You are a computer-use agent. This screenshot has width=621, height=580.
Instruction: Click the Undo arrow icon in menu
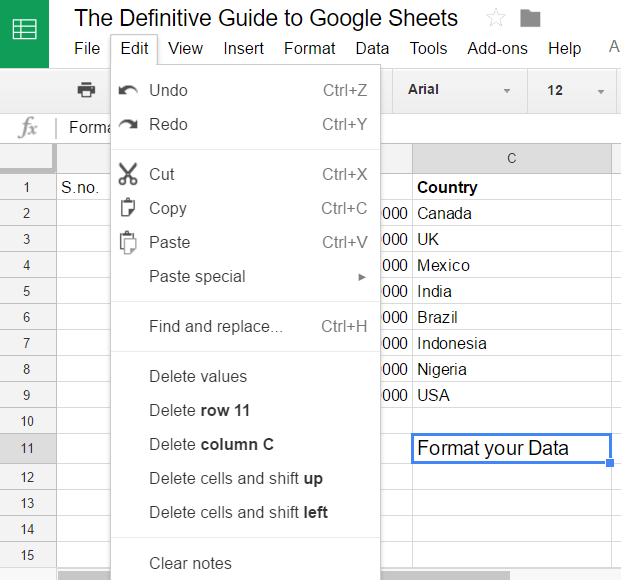(128, 91)
